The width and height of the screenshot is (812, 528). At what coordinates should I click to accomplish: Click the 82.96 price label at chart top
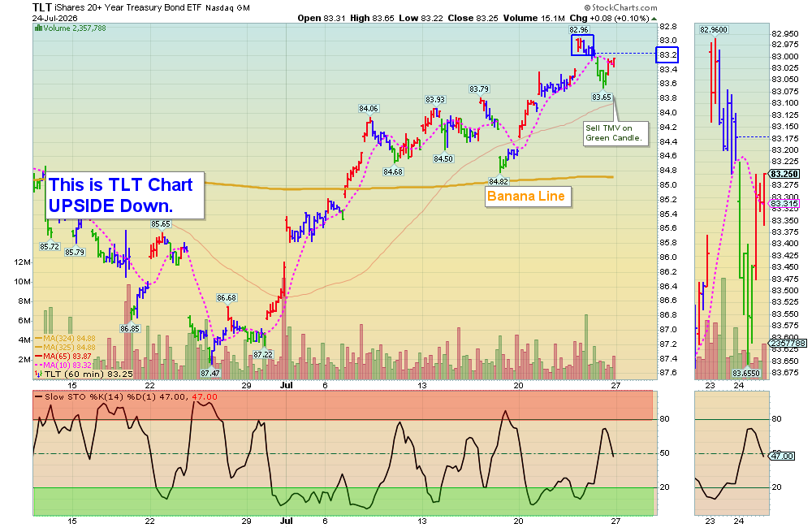tap(578, 29)
